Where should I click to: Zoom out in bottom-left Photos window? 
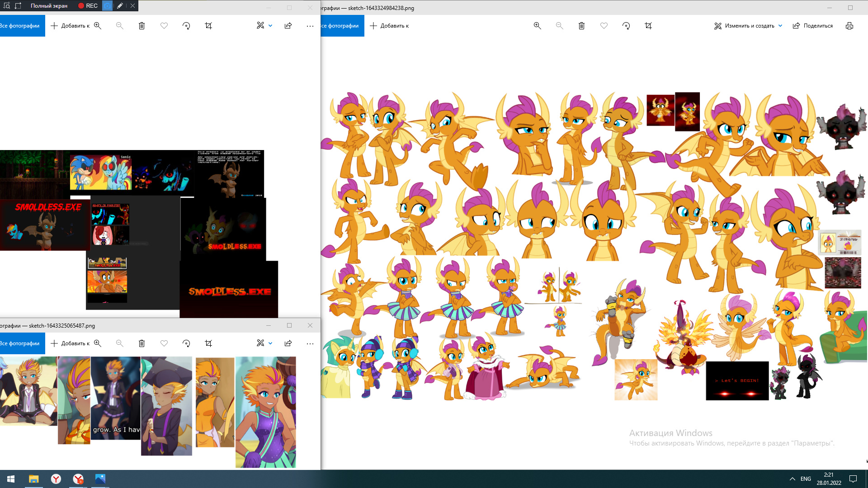pos(119,343)
